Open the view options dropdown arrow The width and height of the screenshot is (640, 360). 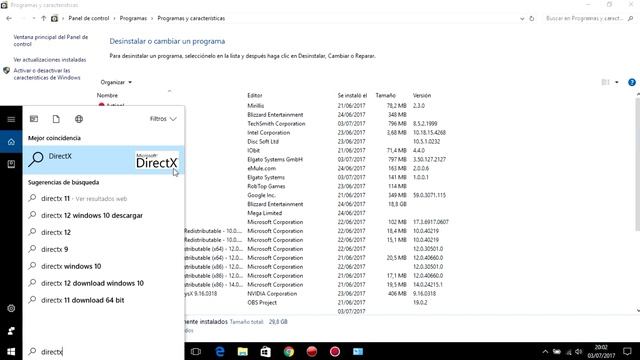click(617, 82)
